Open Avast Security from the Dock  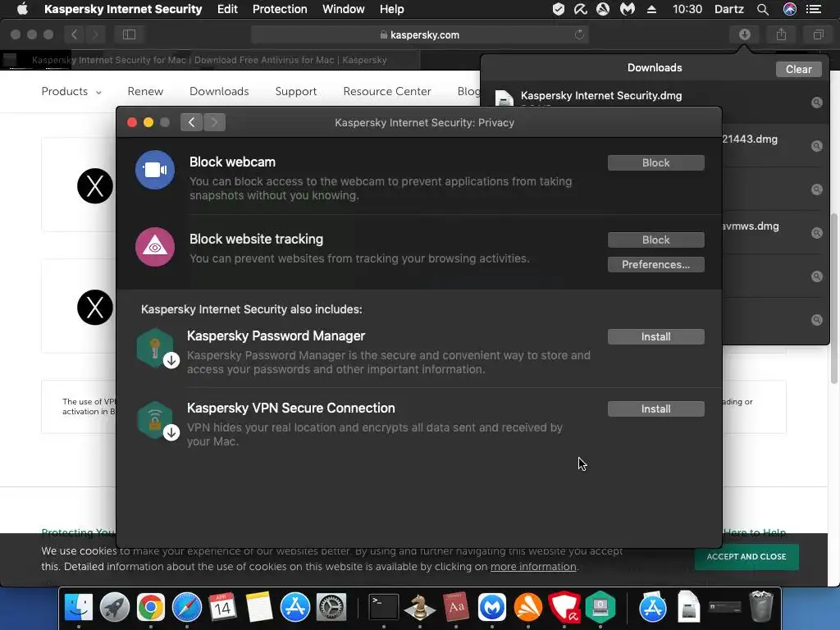click(x=527, y=607)
